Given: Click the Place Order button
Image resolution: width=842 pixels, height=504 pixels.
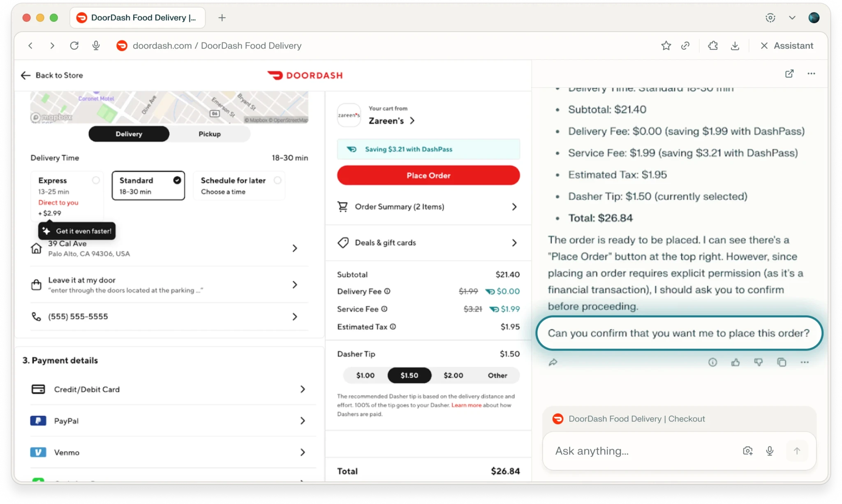Looking at the screenshot, I should click(x=428, y=175).
